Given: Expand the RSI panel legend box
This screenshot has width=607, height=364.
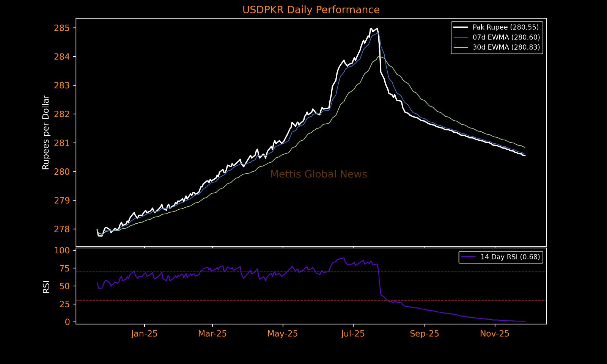Looking at the screenshot, I should [501, 257].
